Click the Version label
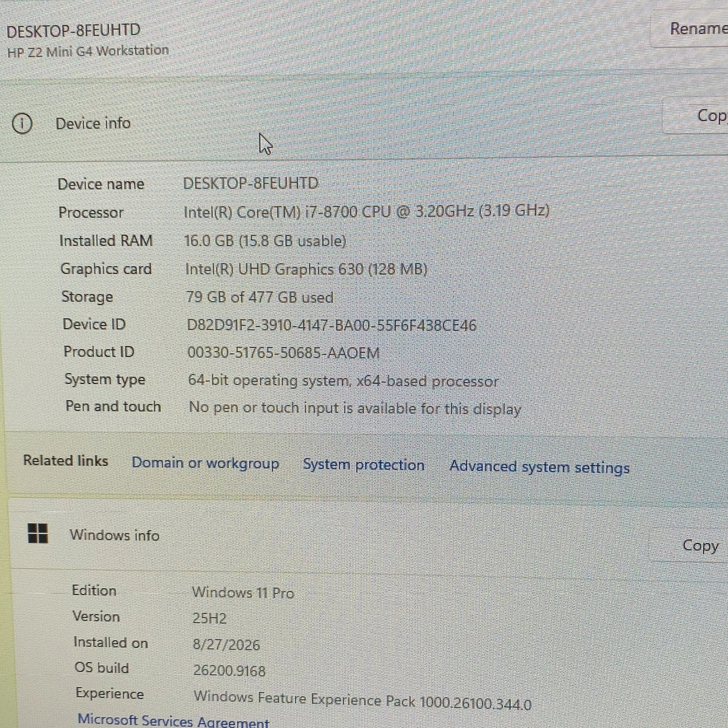Viewport: 728px width, 728px height. 96,616
